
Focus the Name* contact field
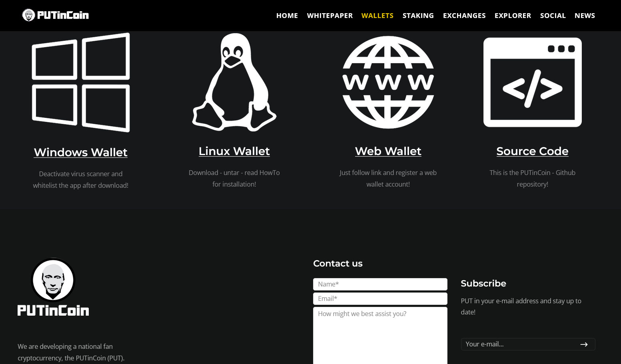(x=380, y=284)
